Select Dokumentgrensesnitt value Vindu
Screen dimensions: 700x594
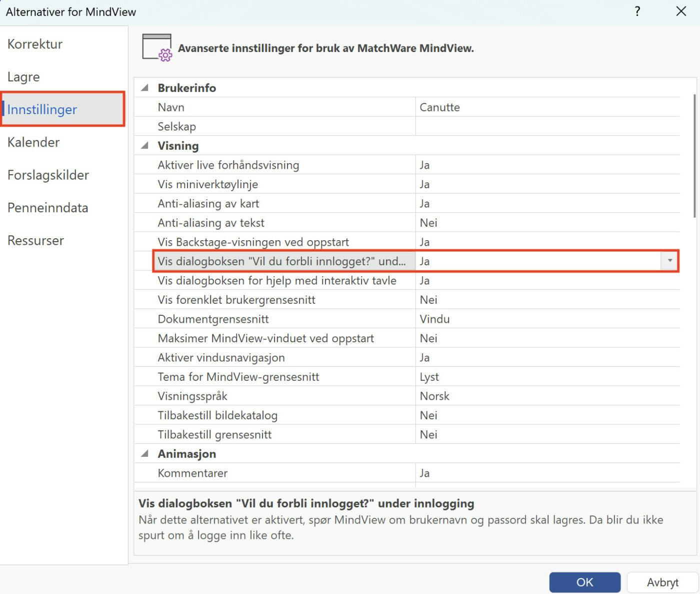547,319
